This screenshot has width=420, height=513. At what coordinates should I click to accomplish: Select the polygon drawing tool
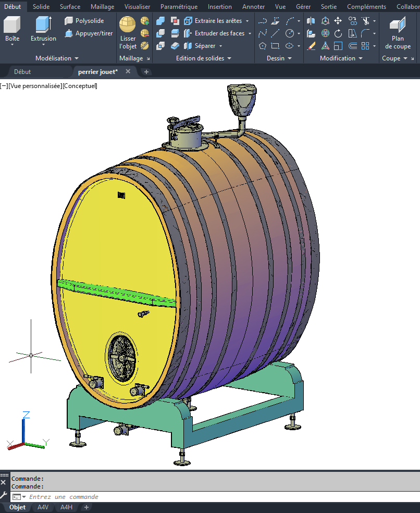point(262,46)
